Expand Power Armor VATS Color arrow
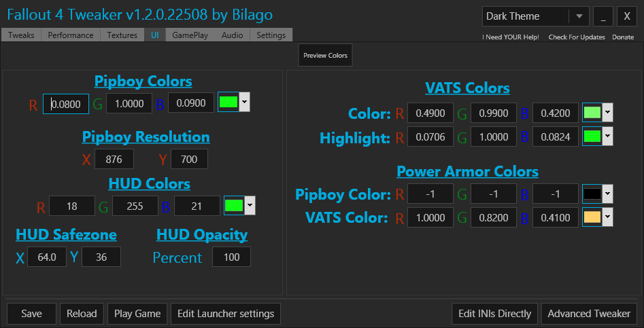Screen dimensions: 644x328 click(607, 217)
